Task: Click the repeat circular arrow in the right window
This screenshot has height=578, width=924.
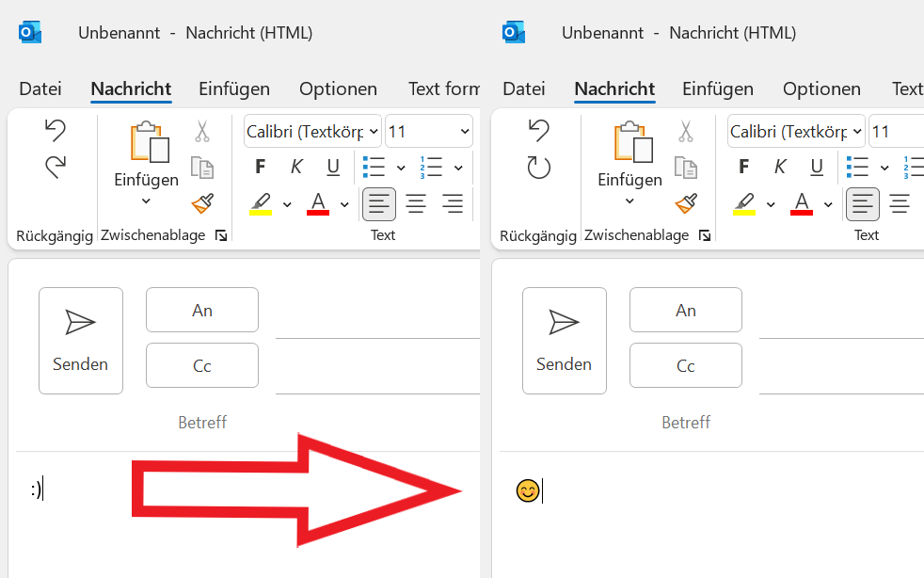Action: pyautogui.click(x=539, y=168)
